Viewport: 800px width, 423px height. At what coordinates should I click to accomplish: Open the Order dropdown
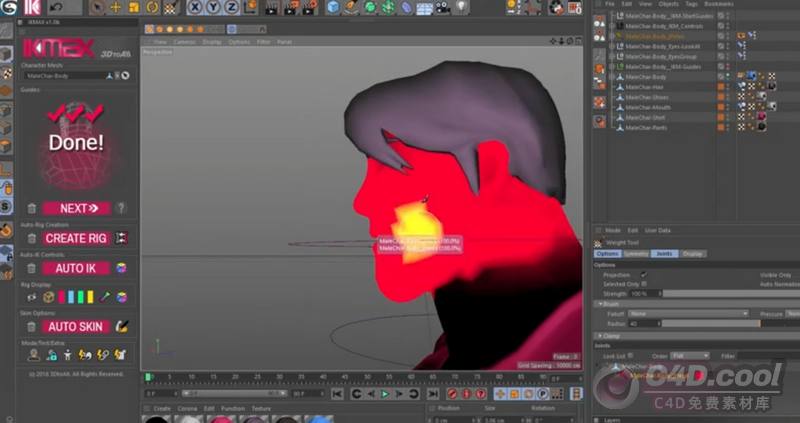[689, 356]
